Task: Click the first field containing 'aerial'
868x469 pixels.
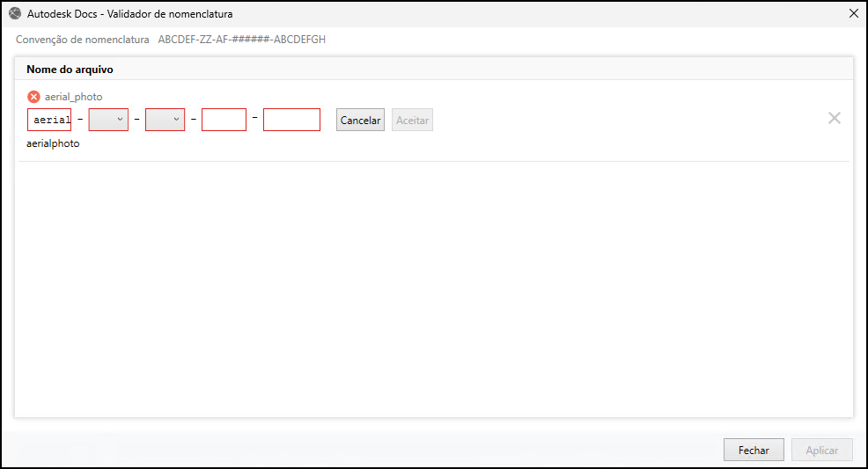Action: click(x=49, y=120)
